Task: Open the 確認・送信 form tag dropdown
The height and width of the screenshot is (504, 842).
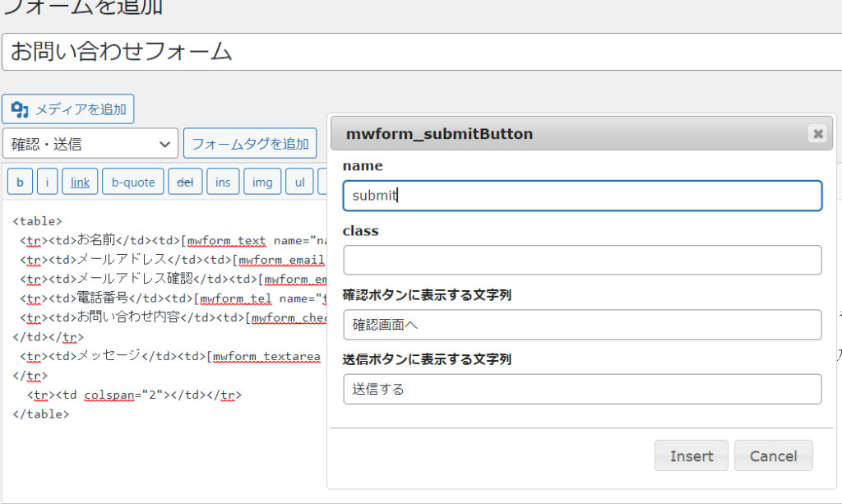Action: pos(90,143)
